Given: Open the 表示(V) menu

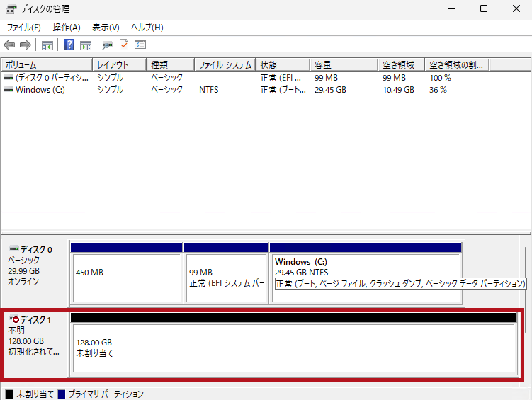Looking at the screenshot, I should coord(106,27).
